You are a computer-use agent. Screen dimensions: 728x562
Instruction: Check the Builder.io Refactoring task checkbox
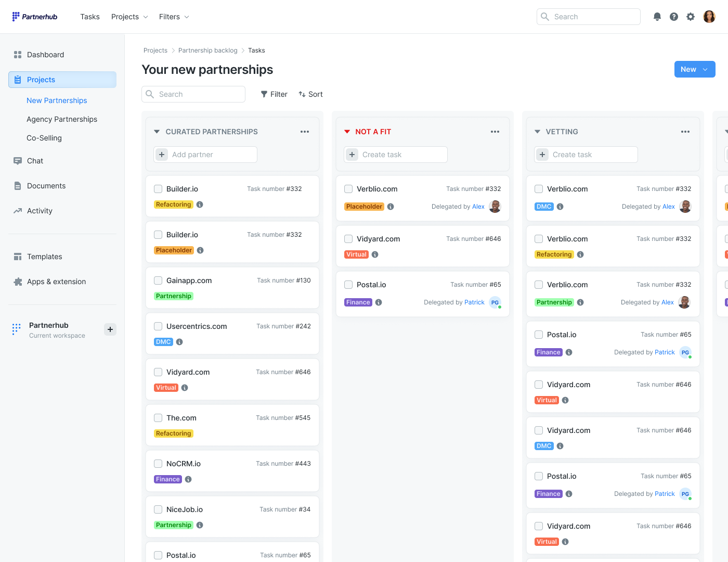158,189
